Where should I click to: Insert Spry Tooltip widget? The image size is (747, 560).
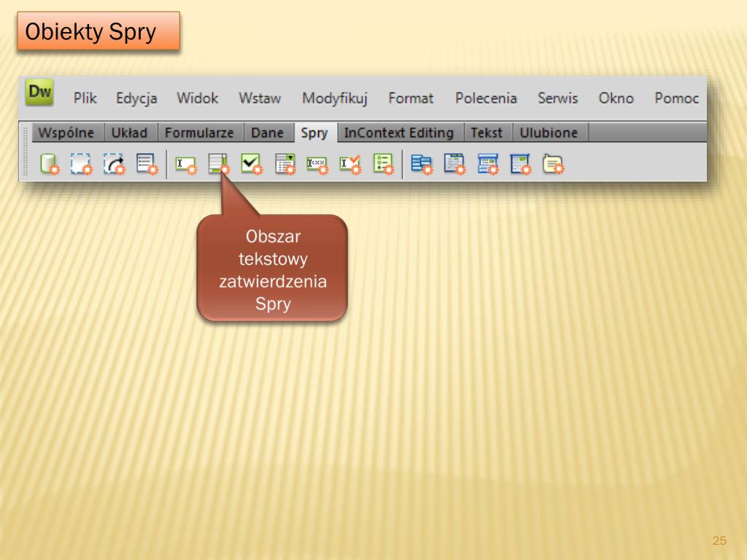tap(553, 164)
